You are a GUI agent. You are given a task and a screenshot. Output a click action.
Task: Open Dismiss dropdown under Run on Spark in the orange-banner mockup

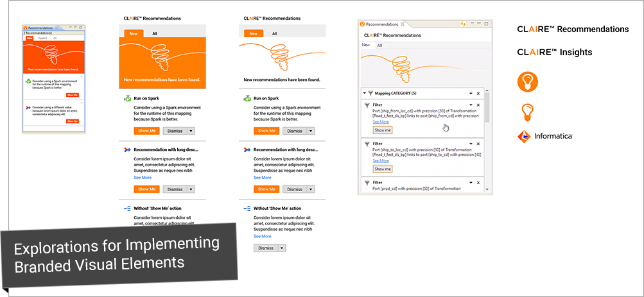[x=191, y=131]
